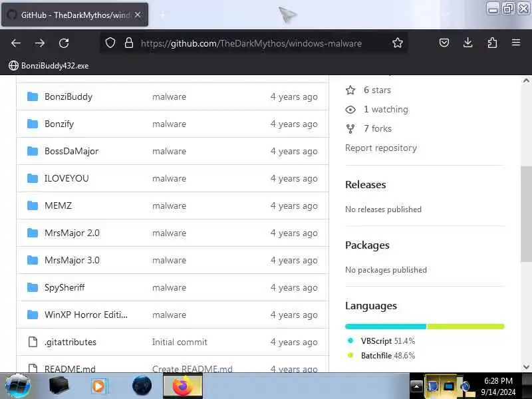Open the Releases heading link

[x=365, y=185]
